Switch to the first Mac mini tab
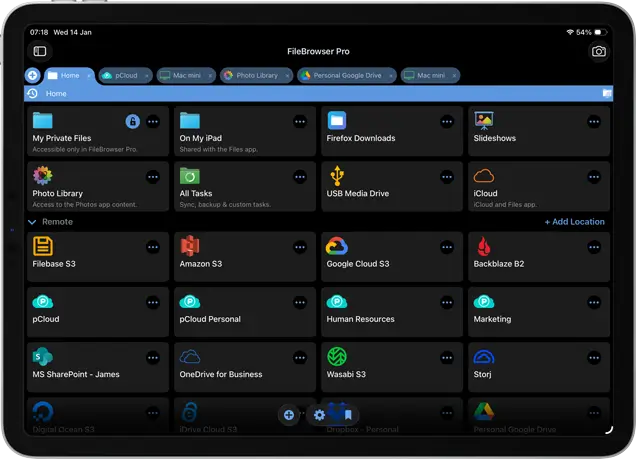 [186, 75]
